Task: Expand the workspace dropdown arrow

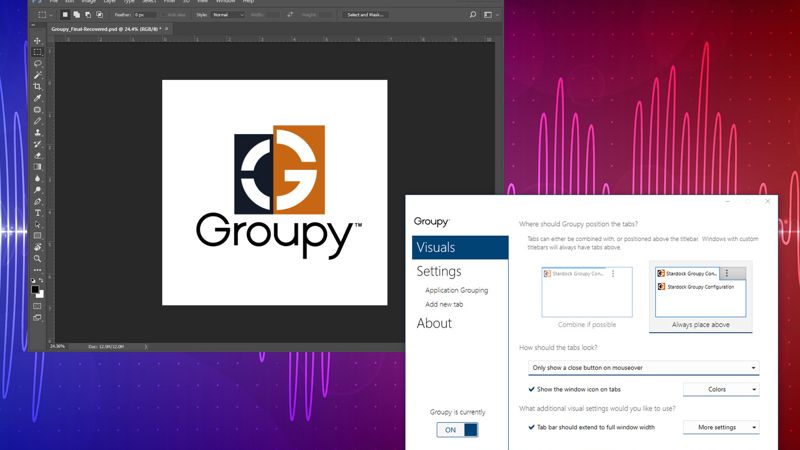Action: point(497,15)
